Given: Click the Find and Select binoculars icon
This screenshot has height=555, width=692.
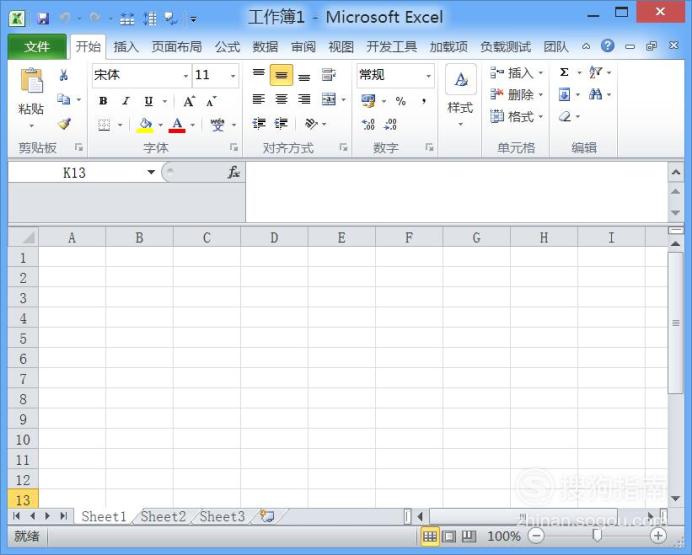Looking at the screenshot, I should coord(595,94).
